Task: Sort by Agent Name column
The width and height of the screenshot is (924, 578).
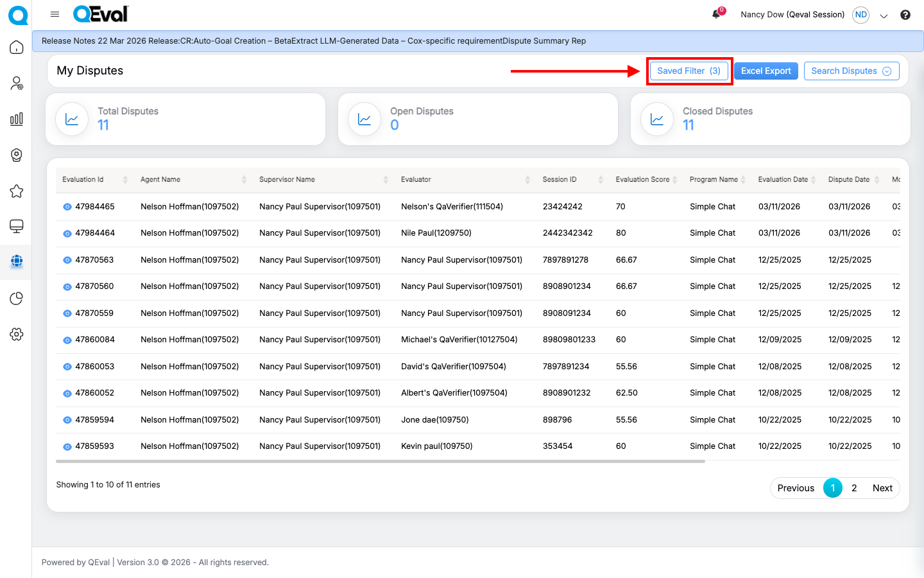Action: 244,180
